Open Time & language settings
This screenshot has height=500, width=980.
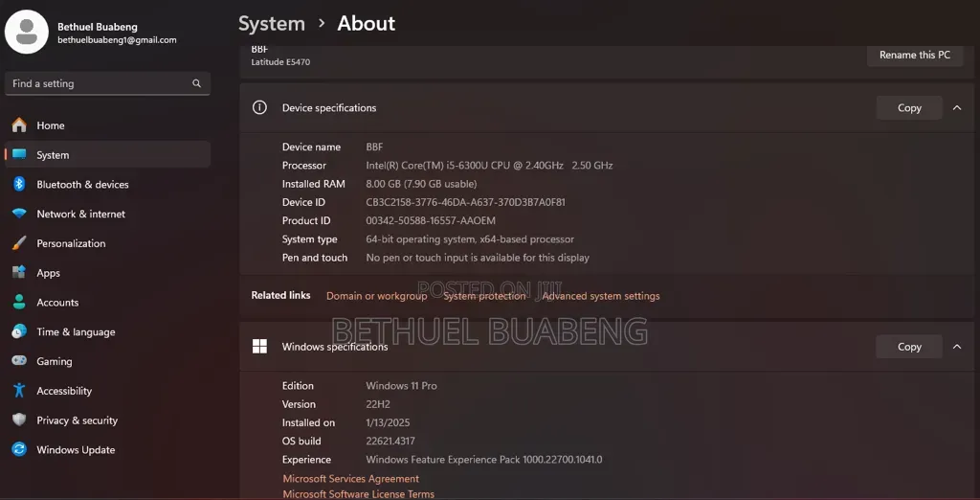pyautogui.click(x=107, y=331)
